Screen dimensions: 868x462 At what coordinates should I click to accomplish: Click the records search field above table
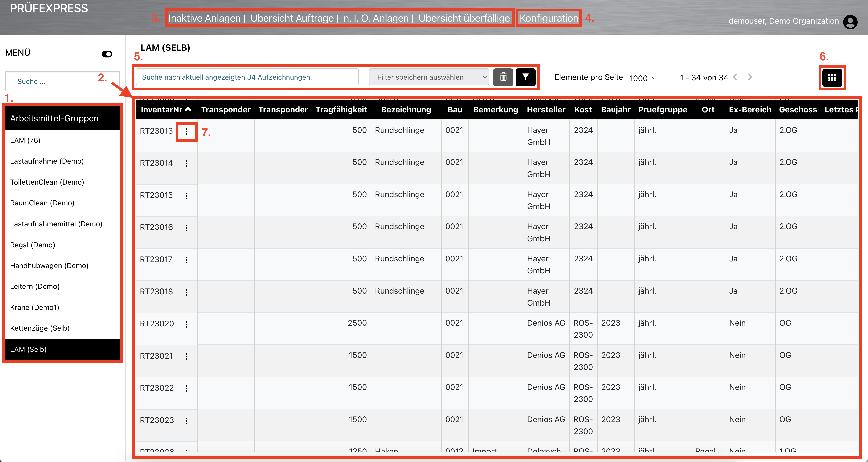point(247,77)
